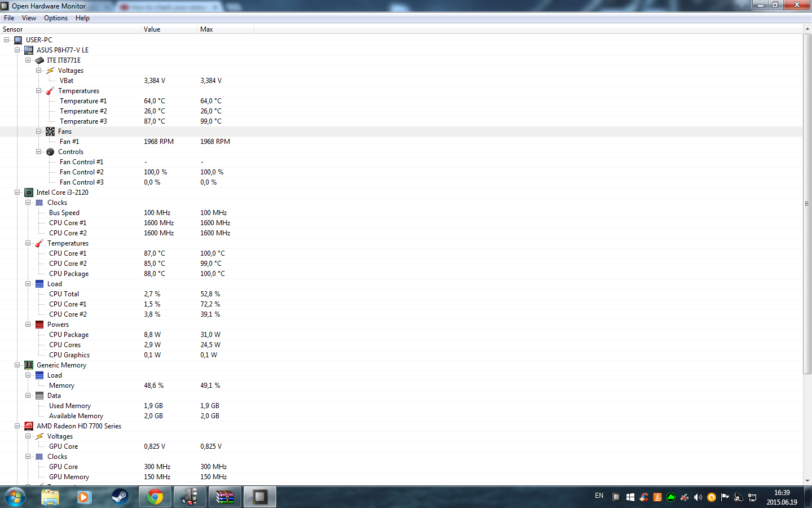
Task: Click the Value column header
Action: [x=169, y=29]
